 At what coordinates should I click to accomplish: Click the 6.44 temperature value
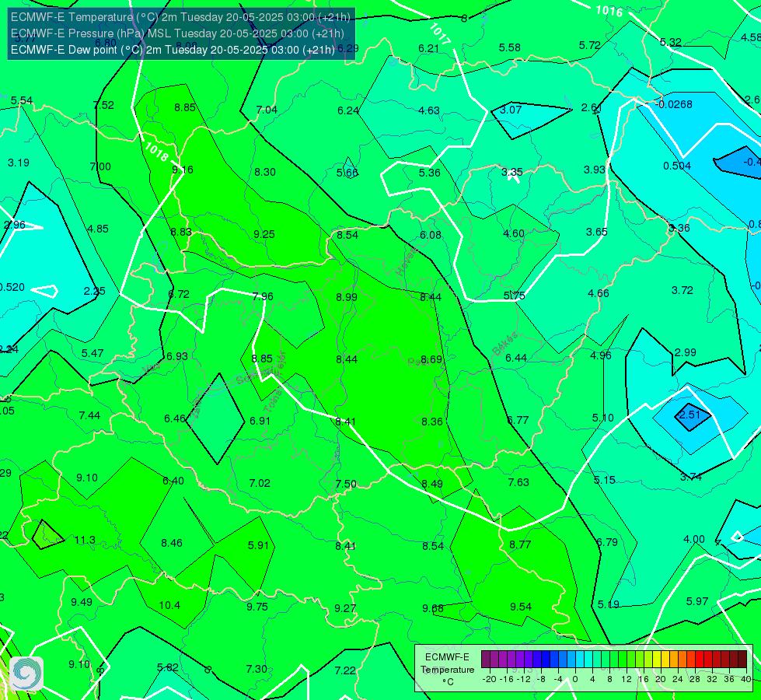click(516, 358)
